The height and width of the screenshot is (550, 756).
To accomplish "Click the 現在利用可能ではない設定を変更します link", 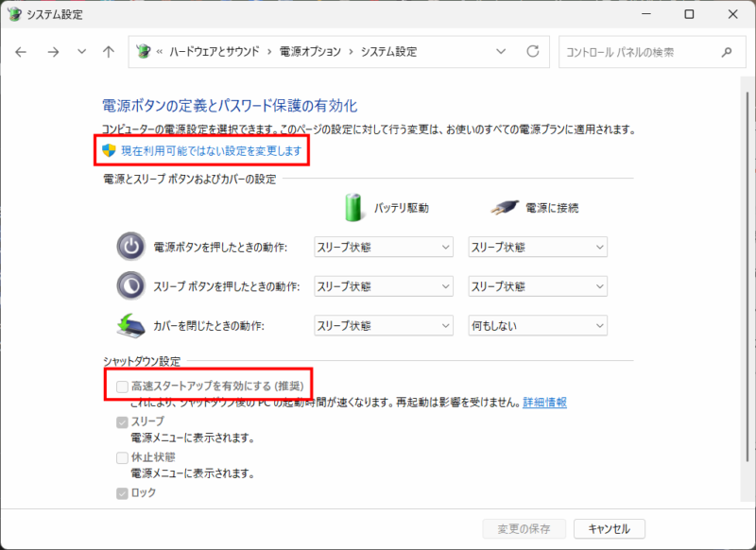I will tap(211, 151).
